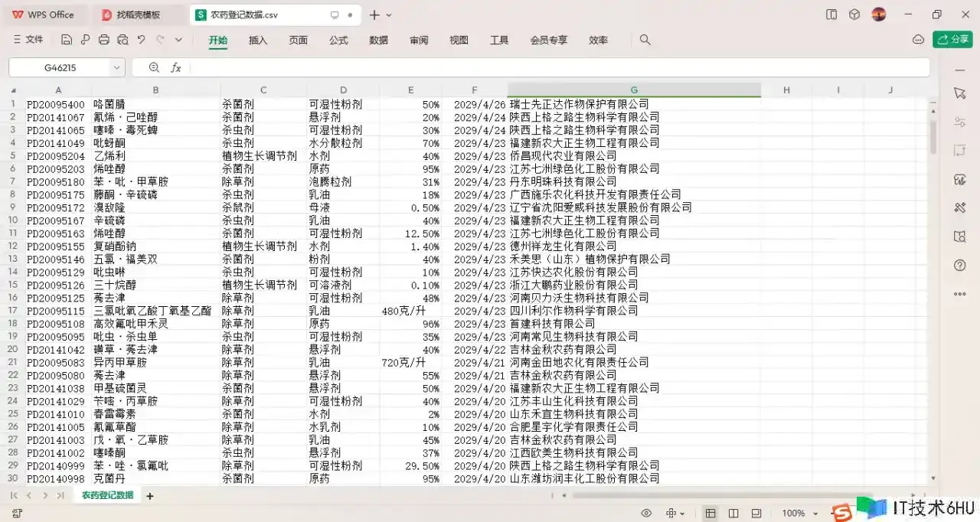Toggle eye protection mode in status bar
The image size is (980, 522).
point(646,513)
